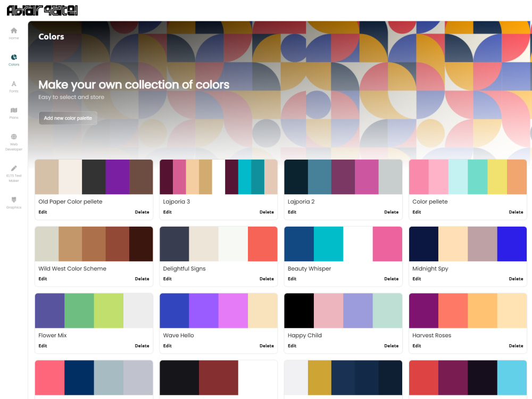Screen dimensions: 532x399
Task: Edit the Wave Hello palette
Action: pos(167,346)
